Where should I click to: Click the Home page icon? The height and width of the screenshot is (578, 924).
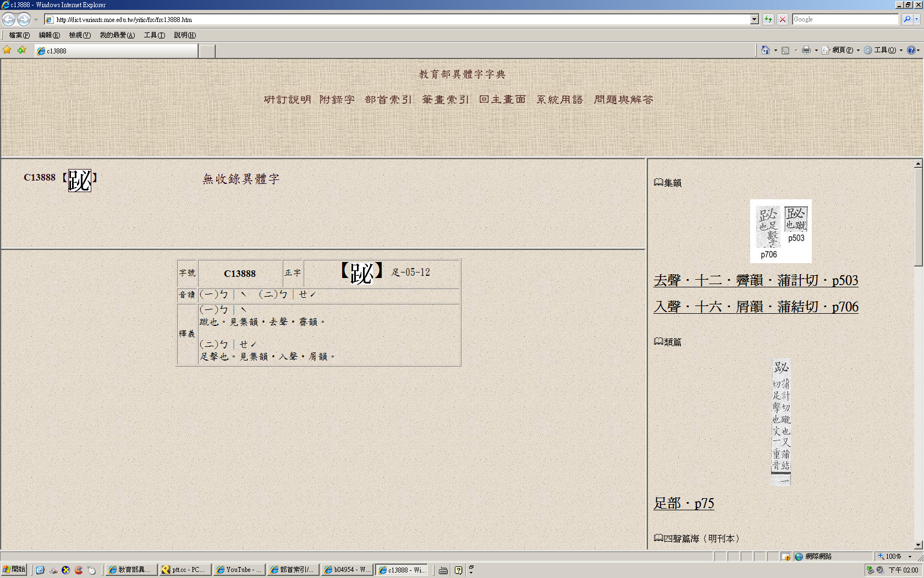(765, 50)
